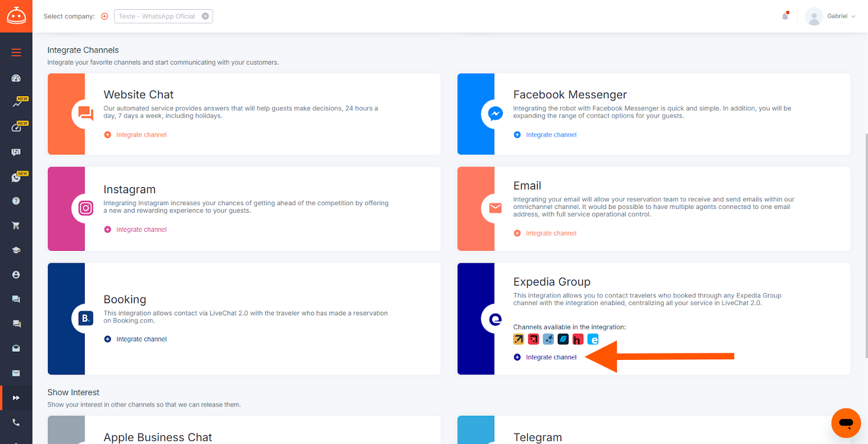Click the plus icon next to Select company
Screen dimensions: 868x444
(105, 16)
